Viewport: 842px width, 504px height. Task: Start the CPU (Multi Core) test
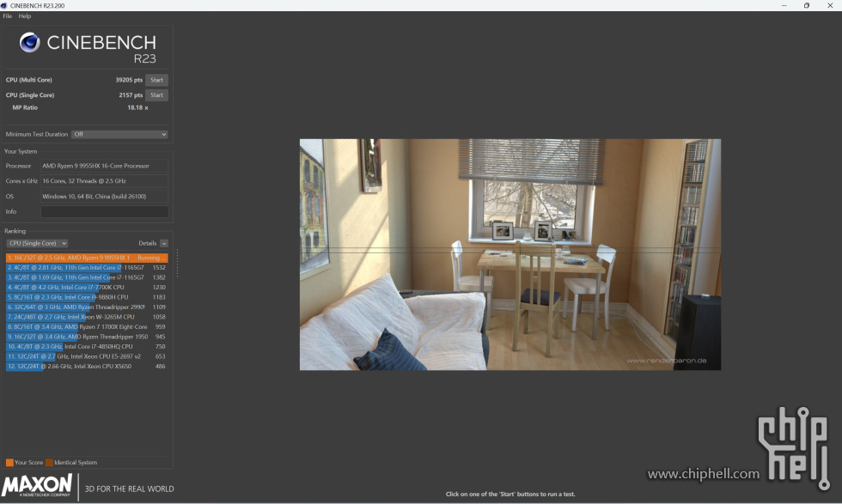point(156,80)
